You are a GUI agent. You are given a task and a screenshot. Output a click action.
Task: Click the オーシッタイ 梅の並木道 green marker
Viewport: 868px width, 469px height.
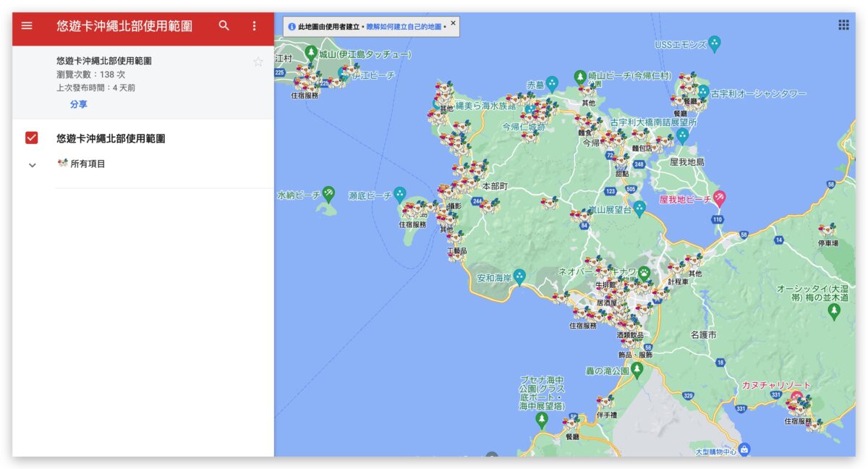click(x=834, y=311)
